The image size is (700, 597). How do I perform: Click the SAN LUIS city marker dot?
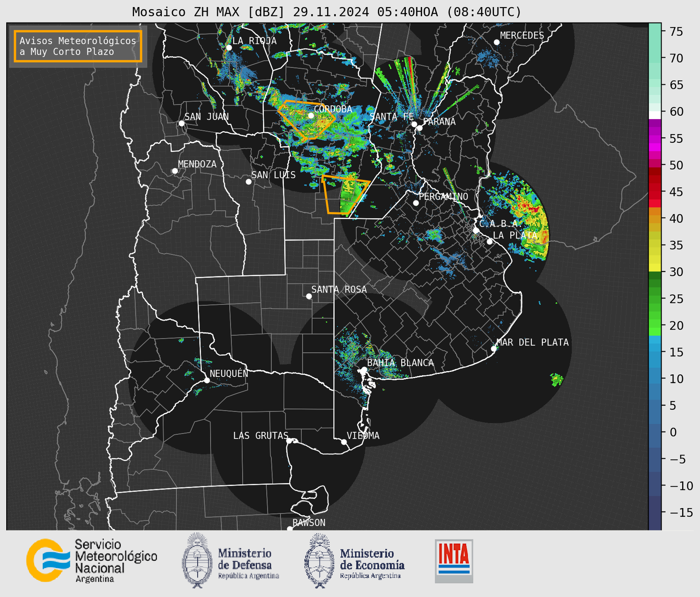[x=249, y=182]
